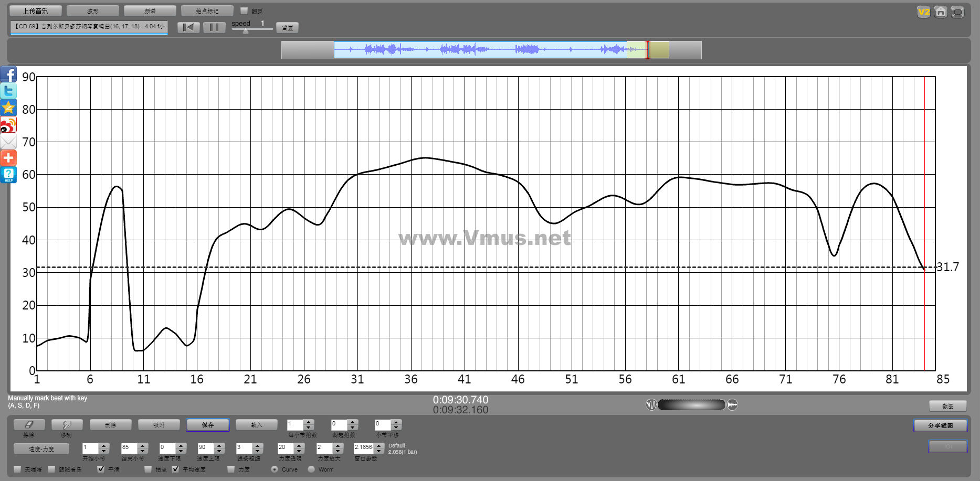
Task: Select the eraser tool icon (擦除)
Action: tap(29, 425)
